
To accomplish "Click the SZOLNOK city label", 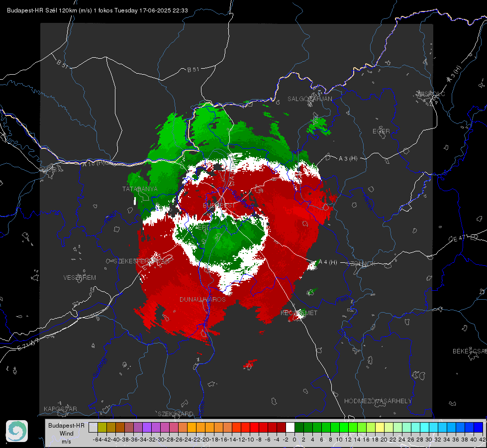I will pos(361,264).
